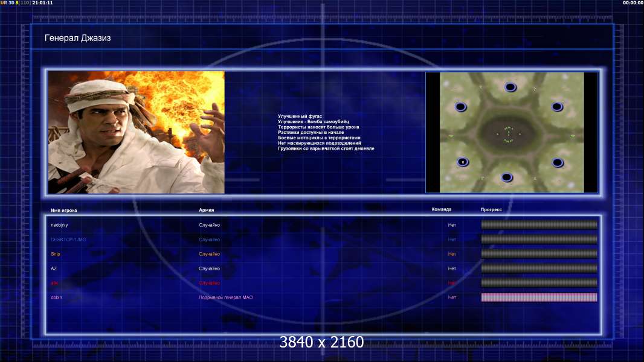Viewport: 644px width, 362px height.
Task: Click the numbered lower-left start position marker
Action: coord(463,162)
